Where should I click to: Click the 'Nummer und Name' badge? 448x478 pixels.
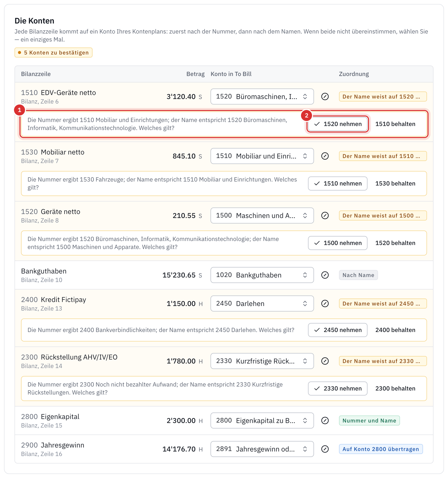(369, 420)
